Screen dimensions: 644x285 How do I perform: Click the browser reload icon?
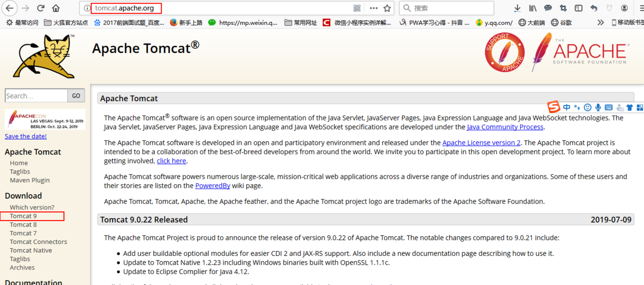41,8
